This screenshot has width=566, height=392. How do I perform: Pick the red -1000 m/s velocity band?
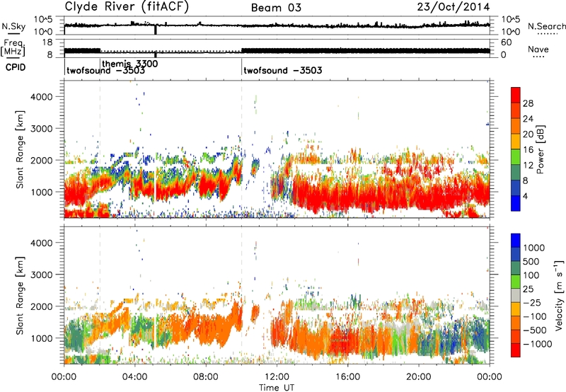516,350
